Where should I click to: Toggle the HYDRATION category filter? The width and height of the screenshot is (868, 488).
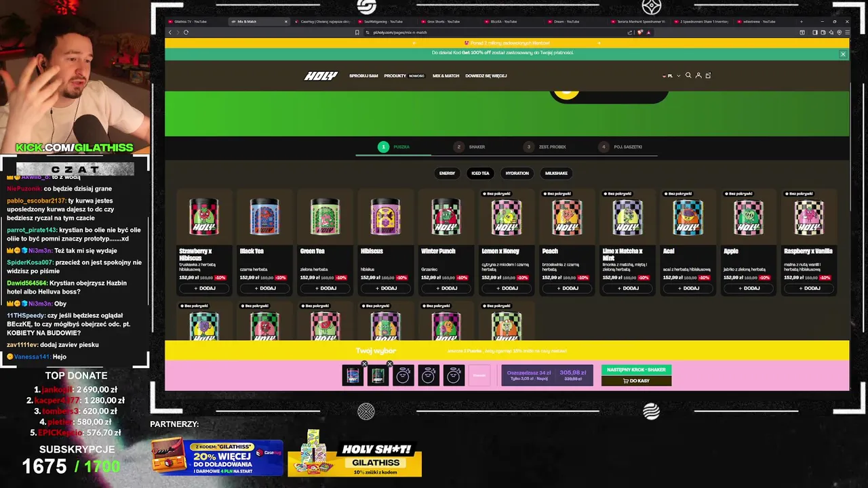click(x=517, y=173)
